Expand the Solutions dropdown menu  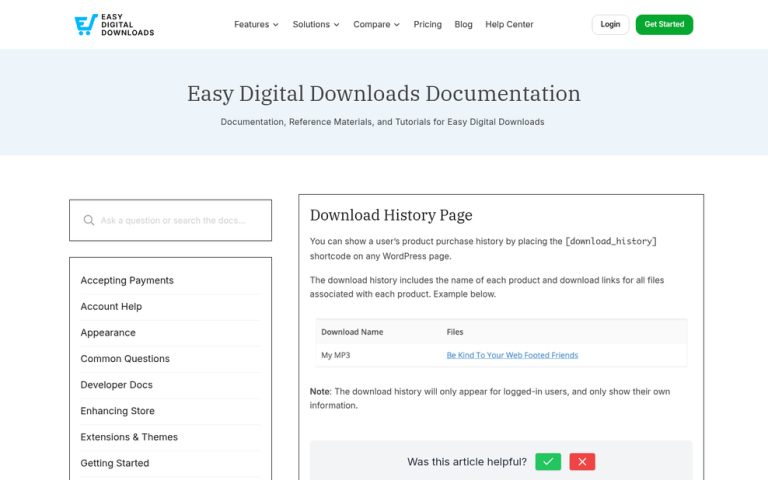[x=316, y=24]
